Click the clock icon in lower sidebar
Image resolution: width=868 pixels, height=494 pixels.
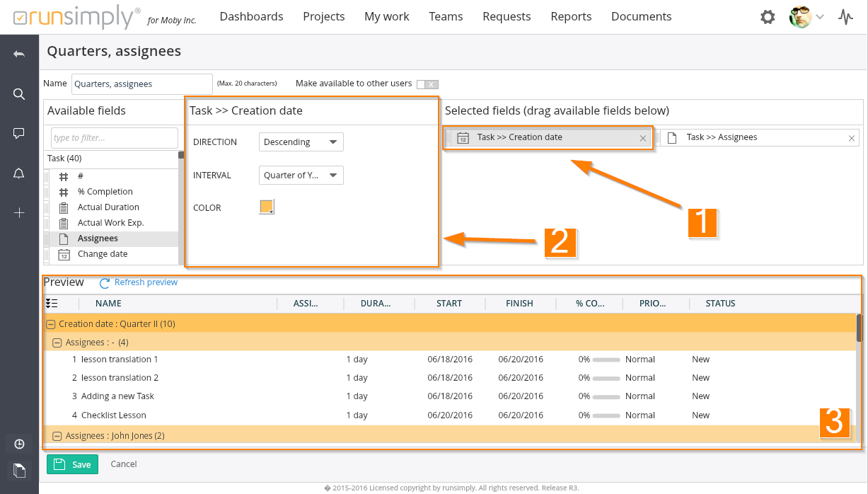[19, 444]
